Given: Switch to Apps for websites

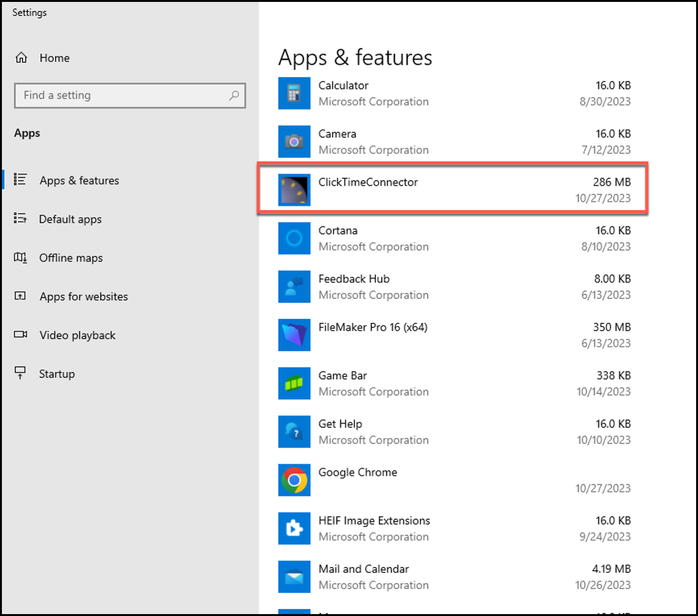Looking at the screenshot, I should click(84, 297).
